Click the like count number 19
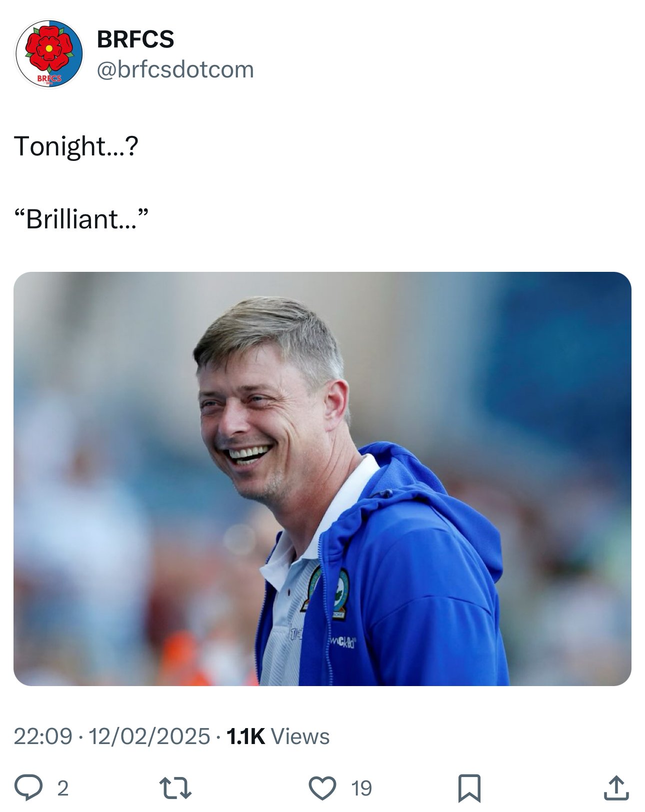This screenshot has height=812, width=645. 361,789
